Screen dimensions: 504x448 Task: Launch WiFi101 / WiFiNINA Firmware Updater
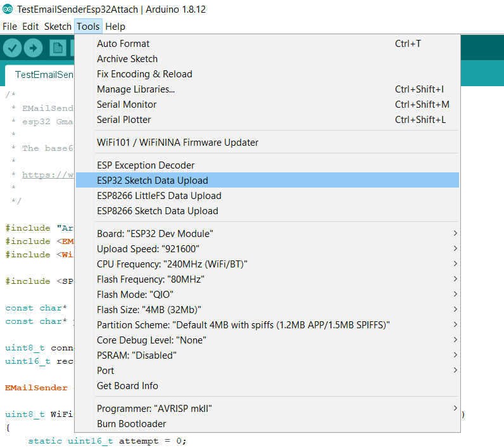[x=267, y=143]
